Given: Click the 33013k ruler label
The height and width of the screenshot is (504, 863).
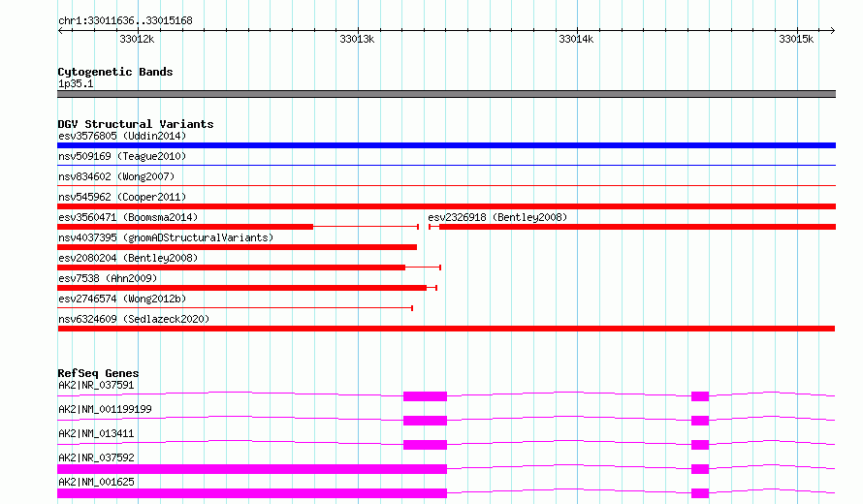Looking at the screenshot, I should point(357,39).
